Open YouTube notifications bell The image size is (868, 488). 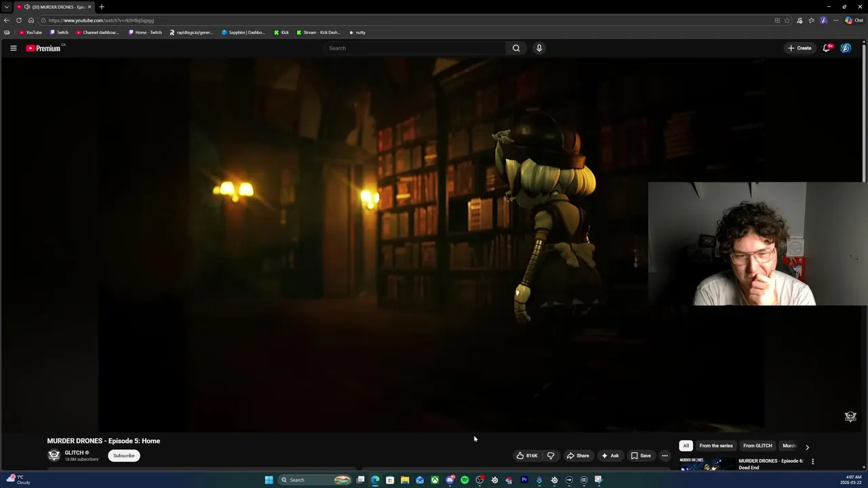pos(827,48)
